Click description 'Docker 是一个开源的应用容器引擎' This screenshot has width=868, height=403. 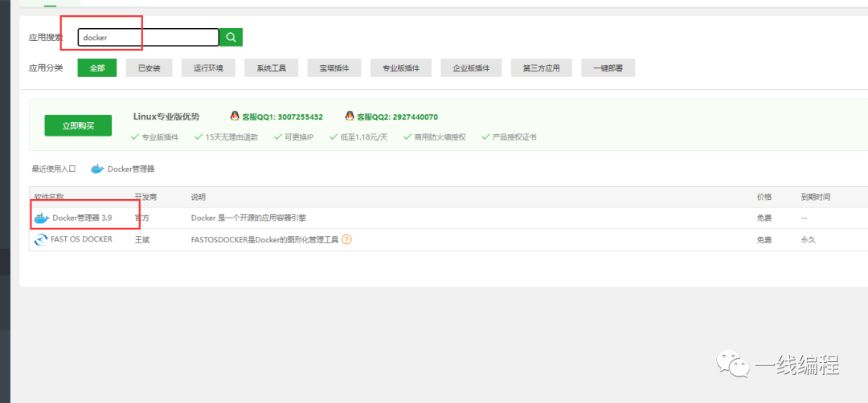(248, 218)
